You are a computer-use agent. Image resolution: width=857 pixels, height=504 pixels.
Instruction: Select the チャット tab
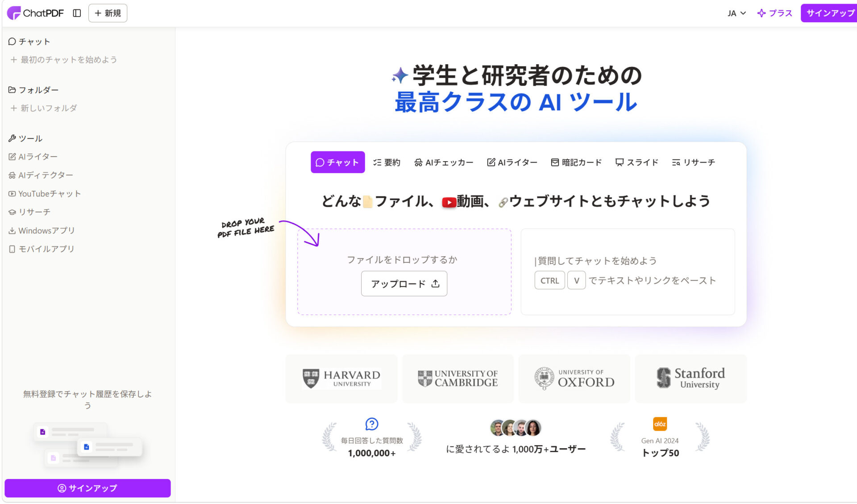tap(337, 162)
